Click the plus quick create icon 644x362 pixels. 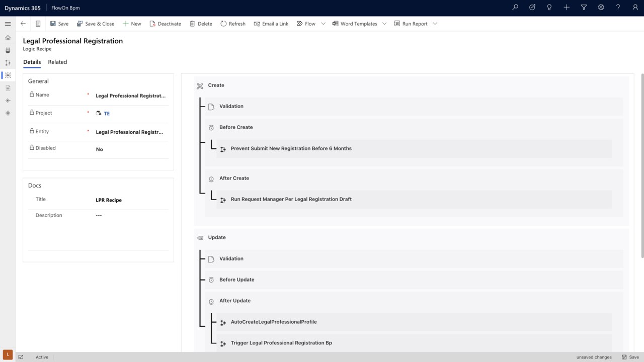567,8
